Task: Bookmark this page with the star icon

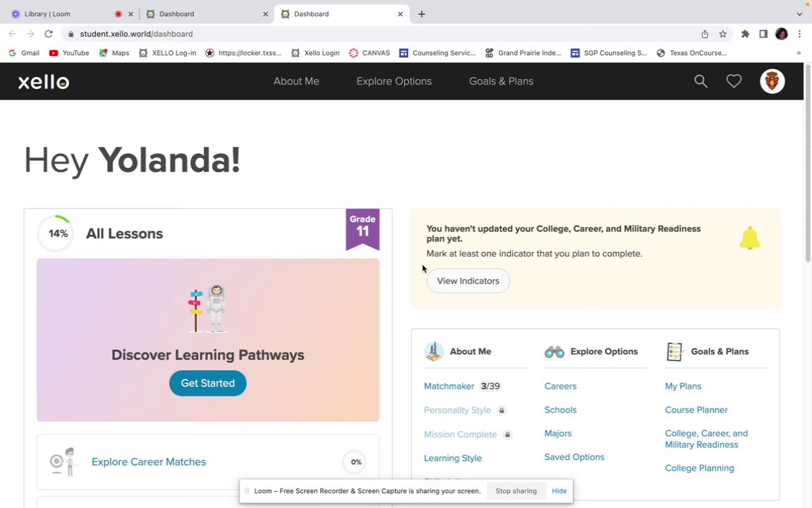Action: 722,34
